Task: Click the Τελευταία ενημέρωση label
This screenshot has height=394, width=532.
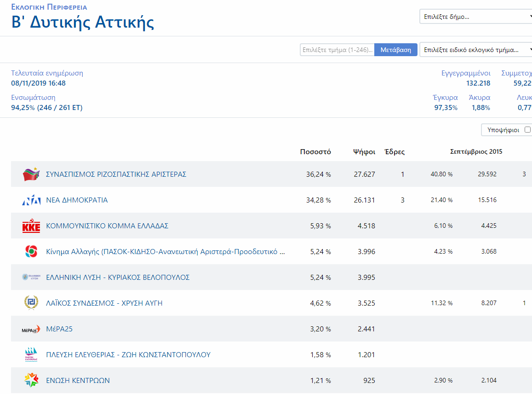Action: coord(47,73)
